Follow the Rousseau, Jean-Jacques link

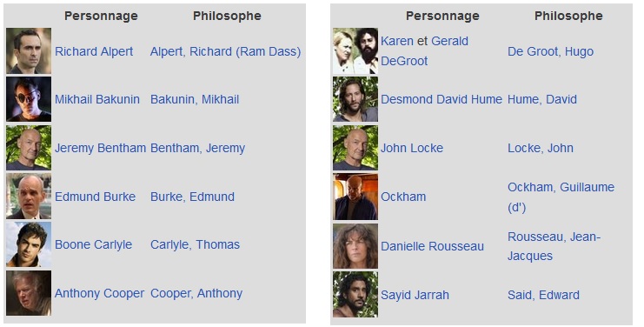(554, 246)
